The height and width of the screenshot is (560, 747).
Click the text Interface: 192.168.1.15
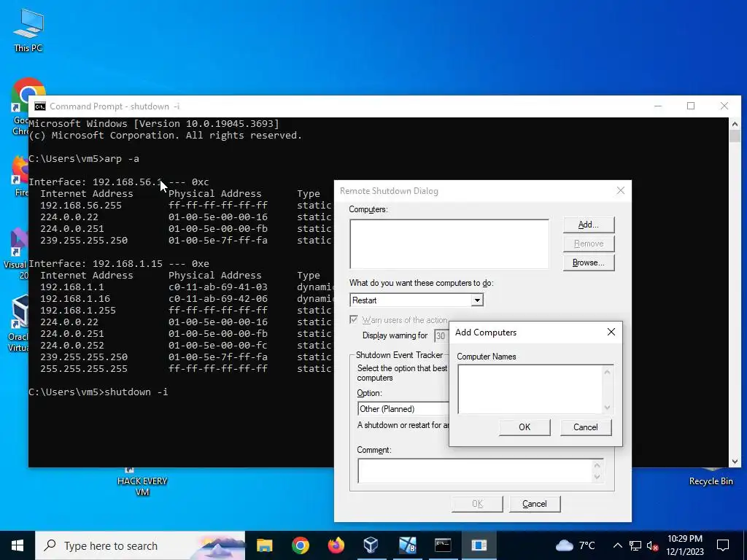click(96, 264)
